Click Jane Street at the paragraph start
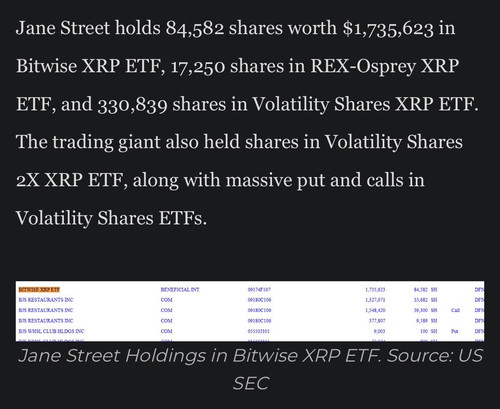This screenshot has height=409, width=500. (x=63, y=28)
